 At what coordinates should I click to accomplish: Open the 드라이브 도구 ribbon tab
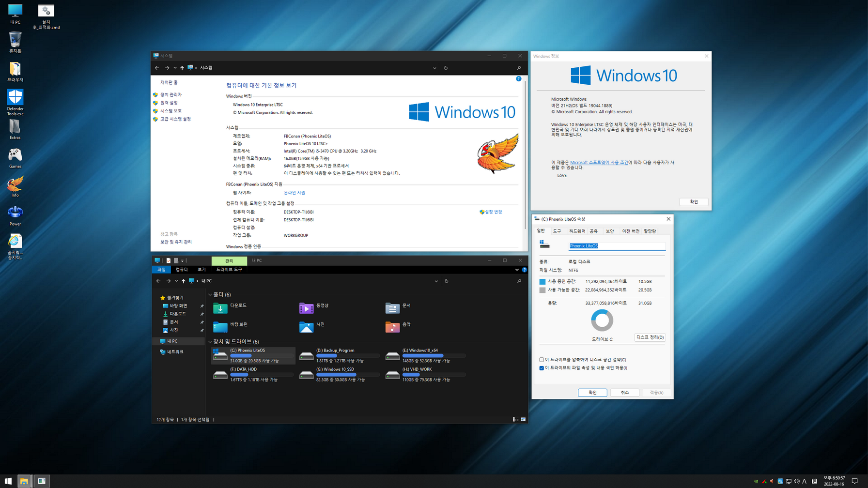coord(229,270)
